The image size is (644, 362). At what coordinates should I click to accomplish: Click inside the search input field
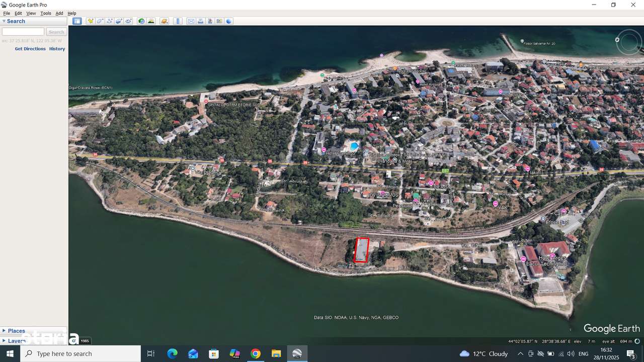[23, 31]
